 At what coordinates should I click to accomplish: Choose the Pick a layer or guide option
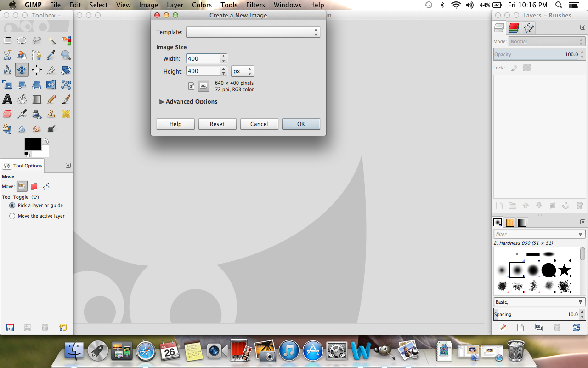click(x=36, y=205)
